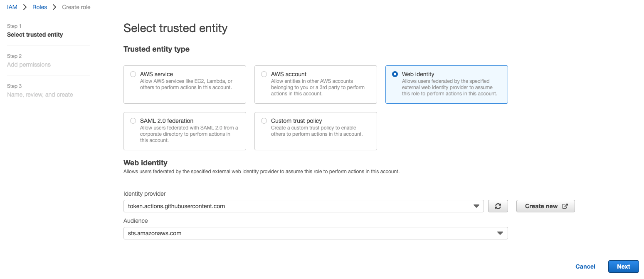The image size is (644, 279).
Task: Click the external link icon on Create new
Action: 565,206
